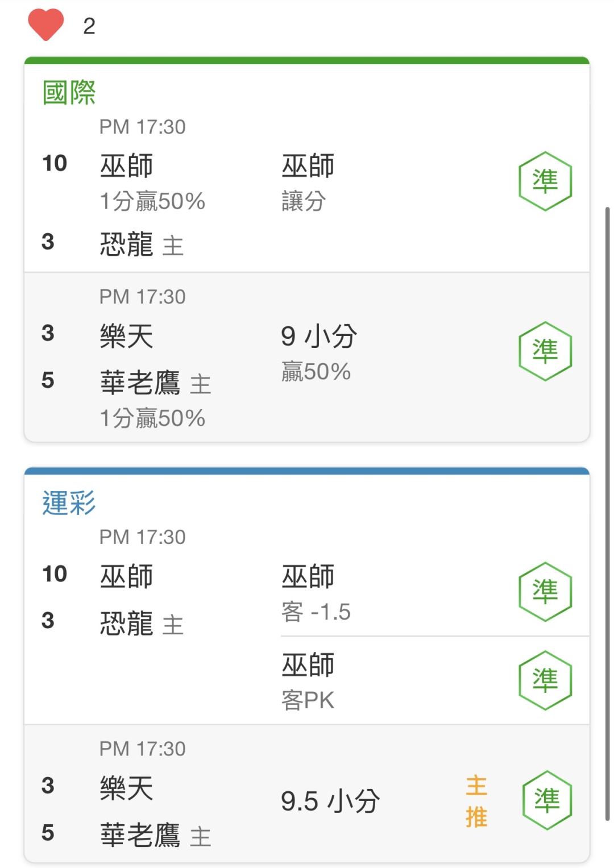Click the 準 badge beside 9.5 小分
Viewport: 614px width, 868px height.
click(546, 800)
